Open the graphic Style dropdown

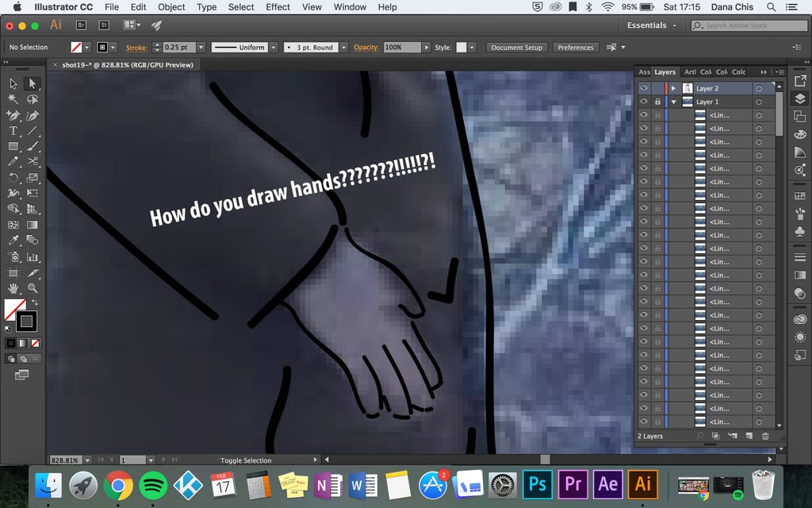pos(472,47)
